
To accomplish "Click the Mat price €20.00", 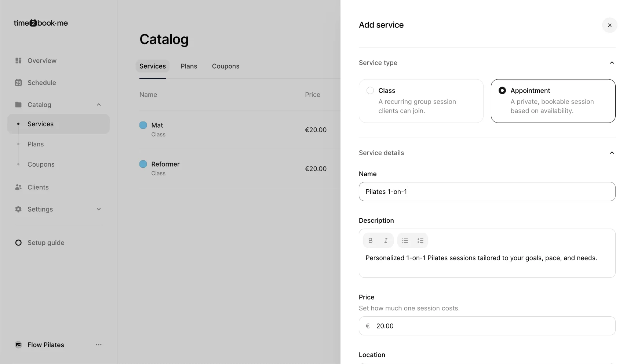I will click(316, 130).
